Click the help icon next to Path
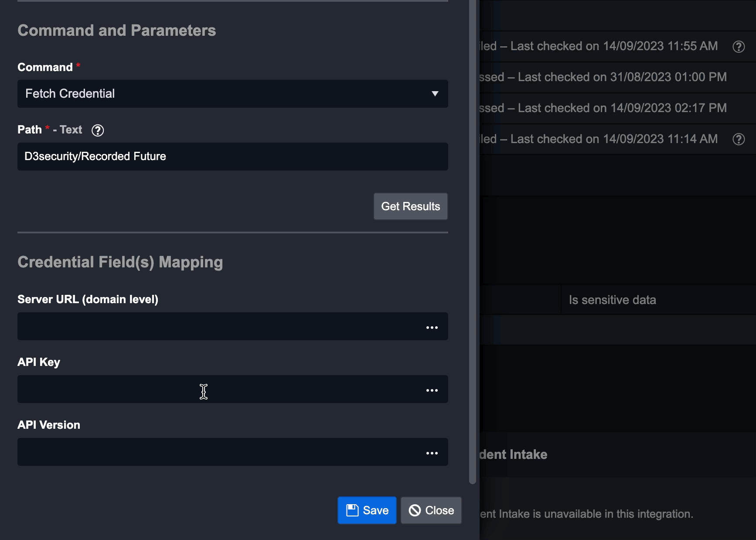This screenshot has height=540, width=756. coord(98,130)
